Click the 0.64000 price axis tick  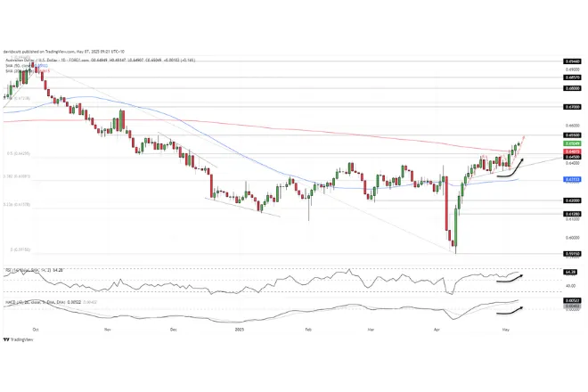[x=572, y=163]
